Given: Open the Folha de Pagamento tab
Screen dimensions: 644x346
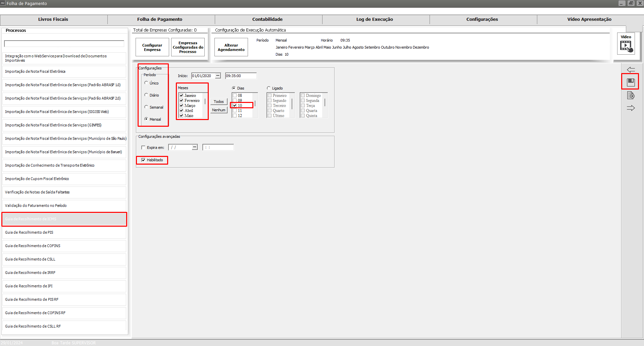Looking at the screenshot, I should [160, 19].
